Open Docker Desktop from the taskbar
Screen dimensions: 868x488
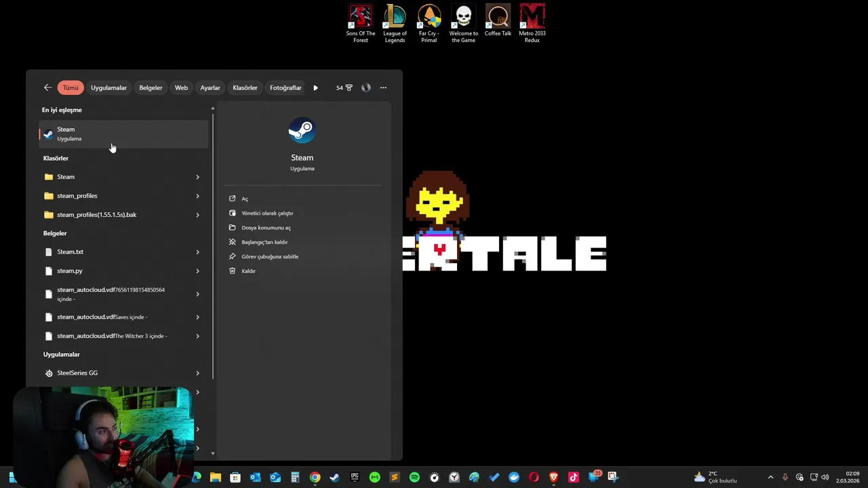pyautogui.click(x=514, y=477)
